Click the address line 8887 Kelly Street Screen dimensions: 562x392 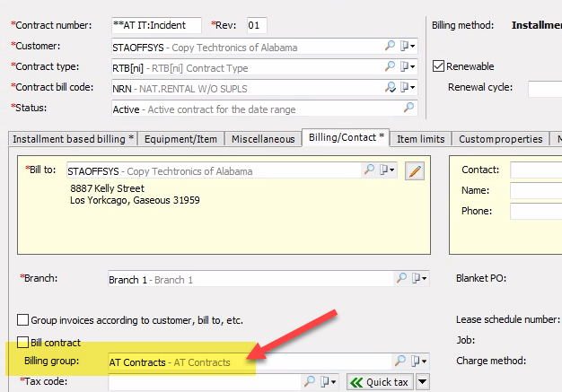click(107, 188)
